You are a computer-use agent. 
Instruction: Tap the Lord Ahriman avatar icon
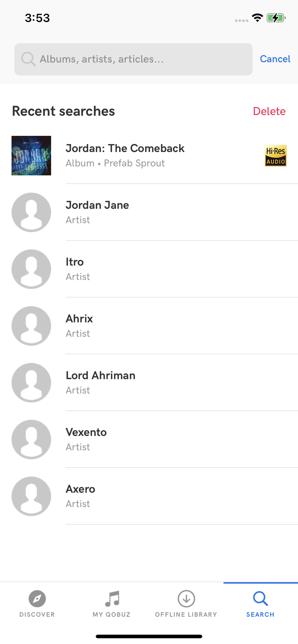(x=31, y=383)
